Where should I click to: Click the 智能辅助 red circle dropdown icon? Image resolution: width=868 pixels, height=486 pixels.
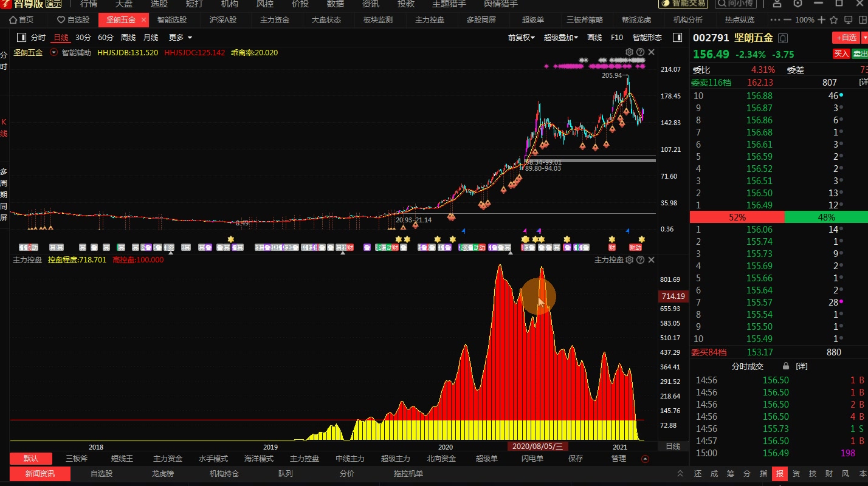tap(54, 53)
